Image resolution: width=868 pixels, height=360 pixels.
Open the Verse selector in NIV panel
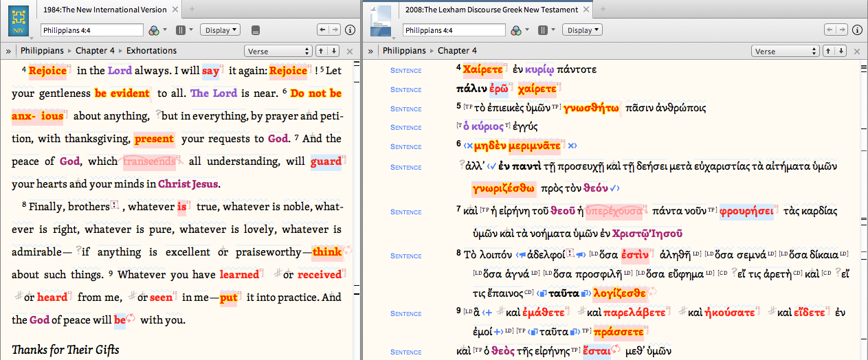click(x=278, y=51)
